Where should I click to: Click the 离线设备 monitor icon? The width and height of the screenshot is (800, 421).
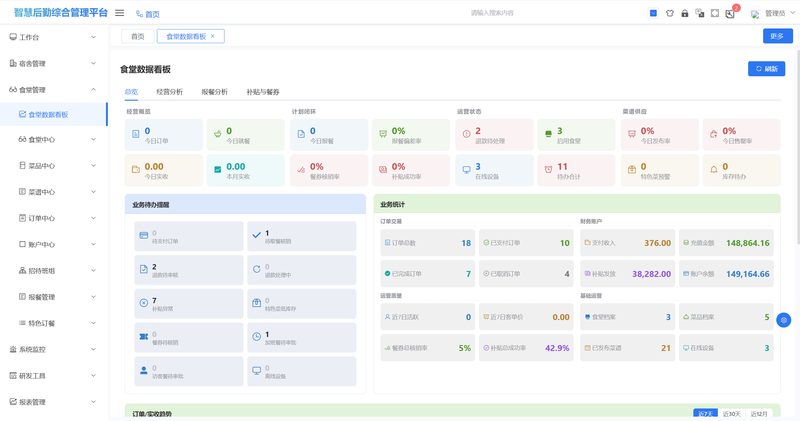pyautogui.click(x=257, y=370)
